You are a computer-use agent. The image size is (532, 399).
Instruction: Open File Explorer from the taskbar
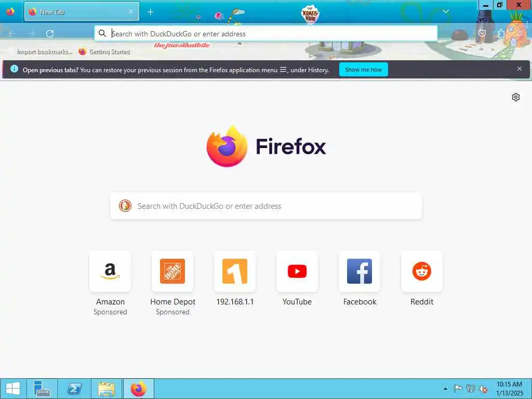(x=107, y=389)
